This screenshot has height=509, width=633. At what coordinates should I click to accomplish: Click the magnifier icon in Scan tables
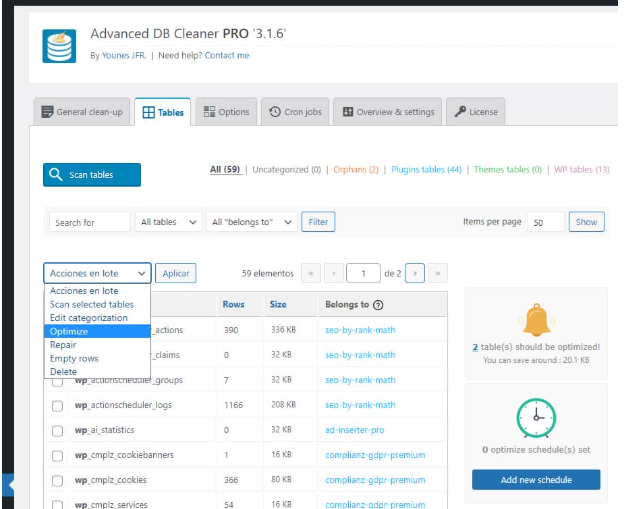pos(55,174)
